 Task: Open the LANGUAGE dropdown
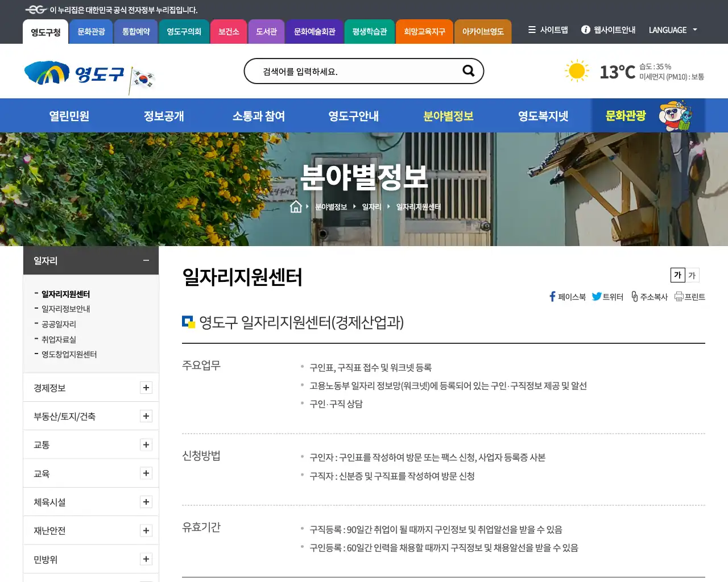[x=673, y=30]
